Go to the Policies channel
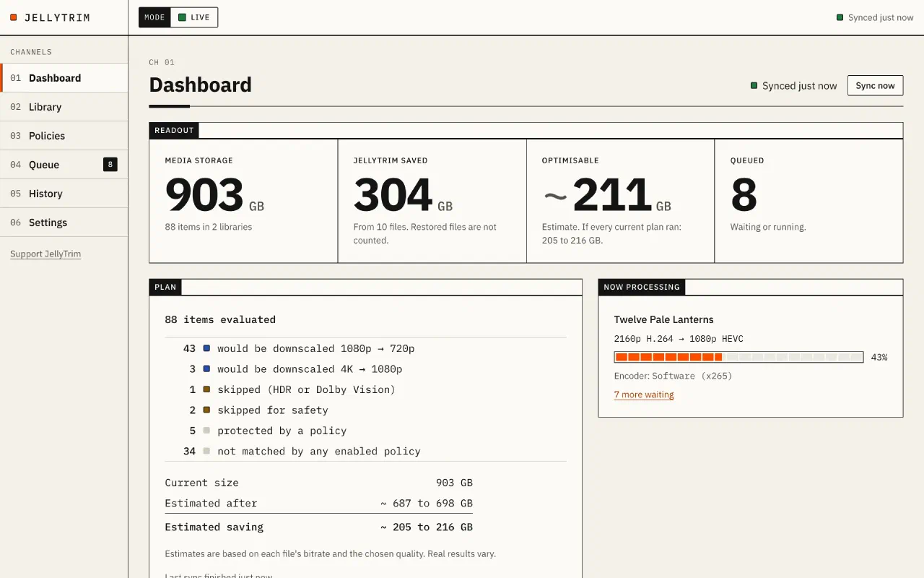 (64, 136)
